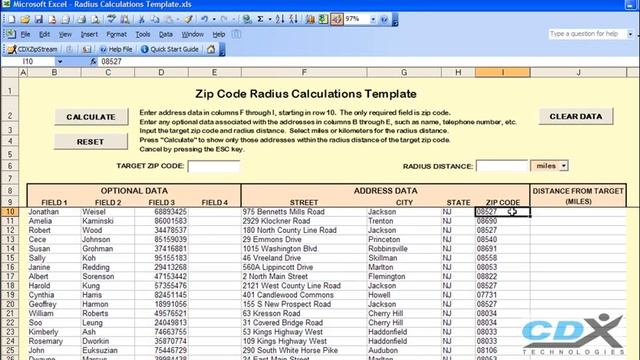Select the Format Painter brush
Viewport: 640px width, 360px height.
[x=188, y=19]
